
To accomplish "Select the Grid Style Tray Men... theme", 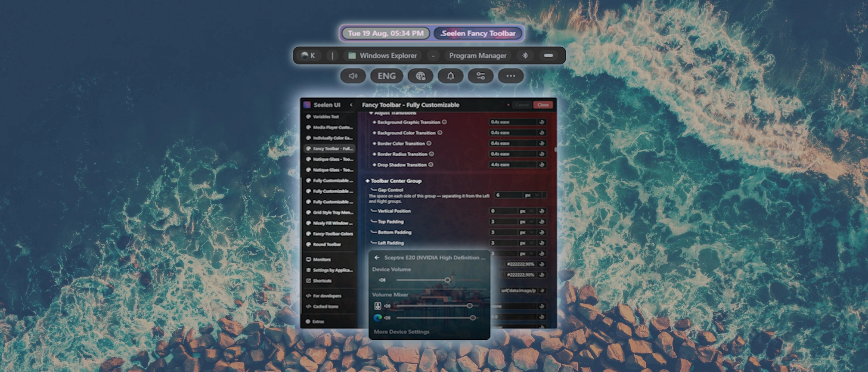I will [329, 212].
